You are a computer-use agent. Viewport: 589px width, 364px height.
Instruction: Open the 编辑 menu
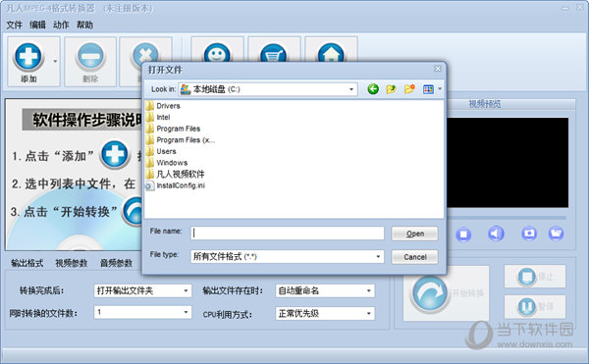point(37,26)
